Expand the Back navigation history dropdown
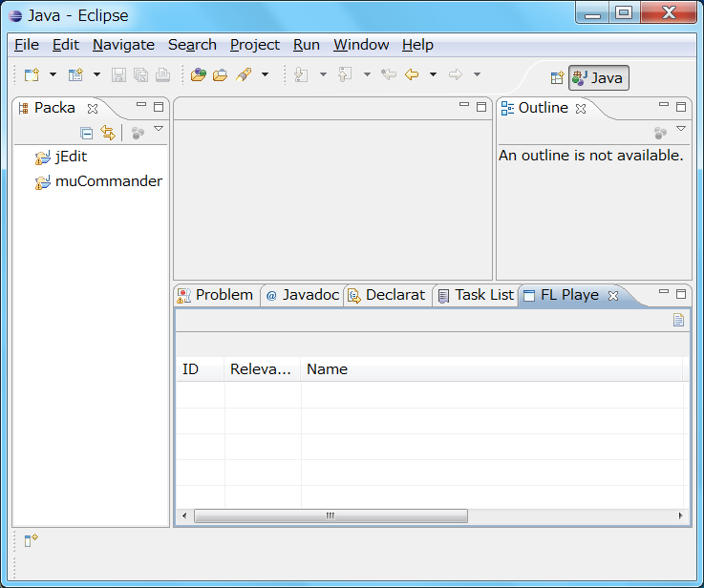Screen dimensions: 704x588 click(433, 74)
